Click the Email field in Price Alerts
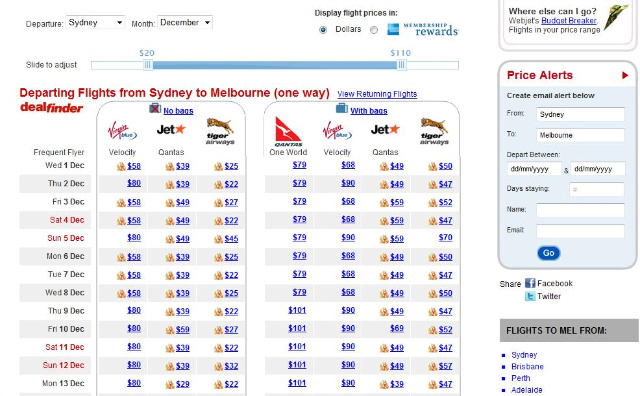This screenshot has height=396, width=640. click(580, 231)
